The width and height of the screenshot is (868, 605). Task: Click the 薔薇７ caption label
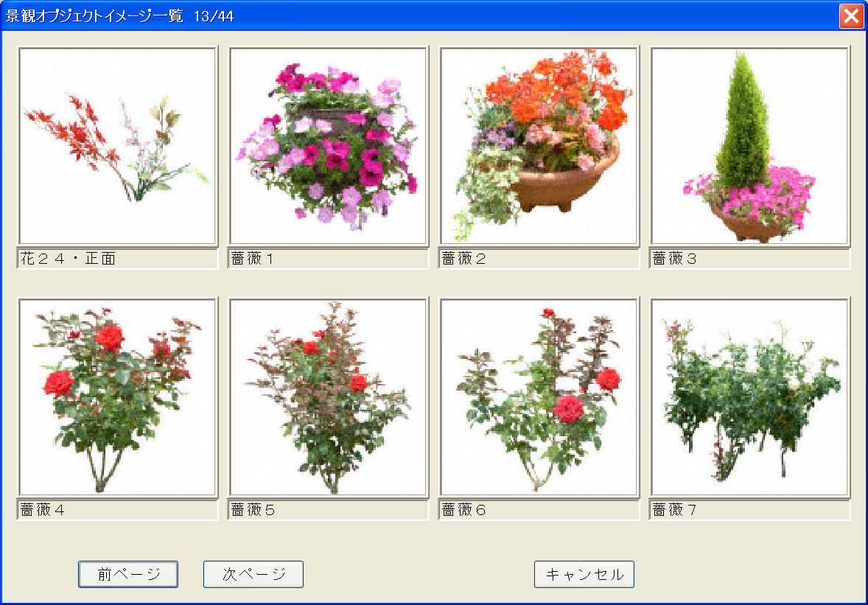tap(750, 510)
